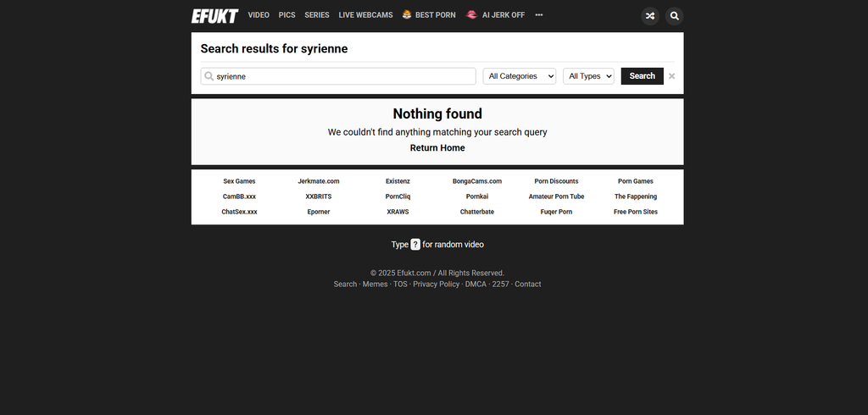Open the three-dots more menu

[x=539, y=15]
